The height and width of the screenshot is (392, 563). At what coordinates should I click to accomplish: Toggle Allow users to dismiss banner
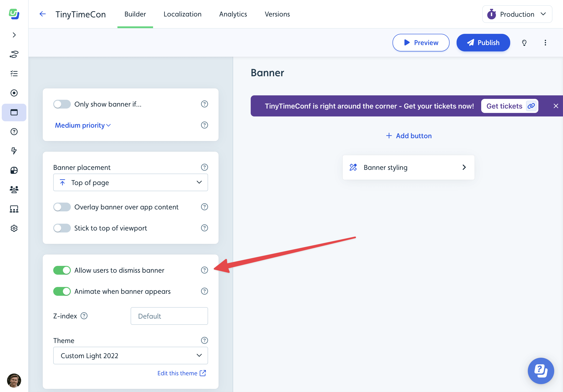[x=62, y=270]
